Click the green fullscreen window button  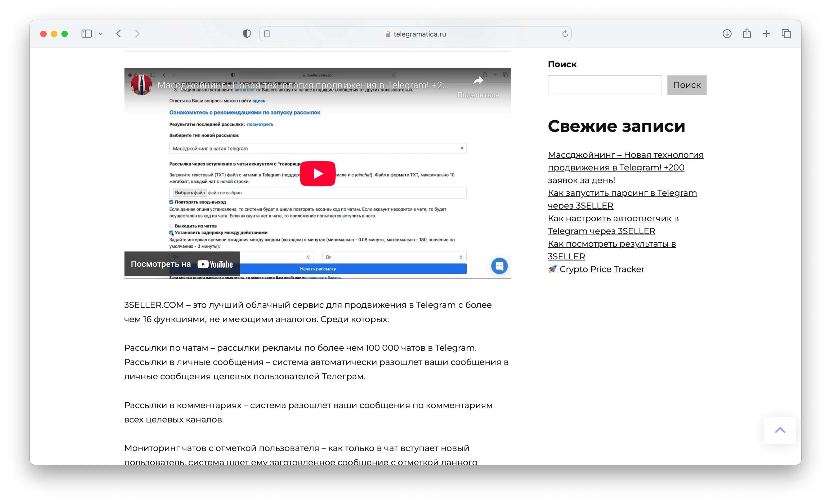(65, 34)
